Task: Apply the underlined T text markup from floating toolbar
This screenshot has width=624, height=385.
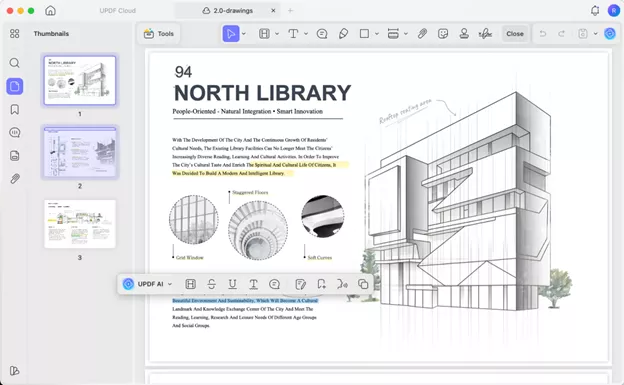Action: (254, 284)
